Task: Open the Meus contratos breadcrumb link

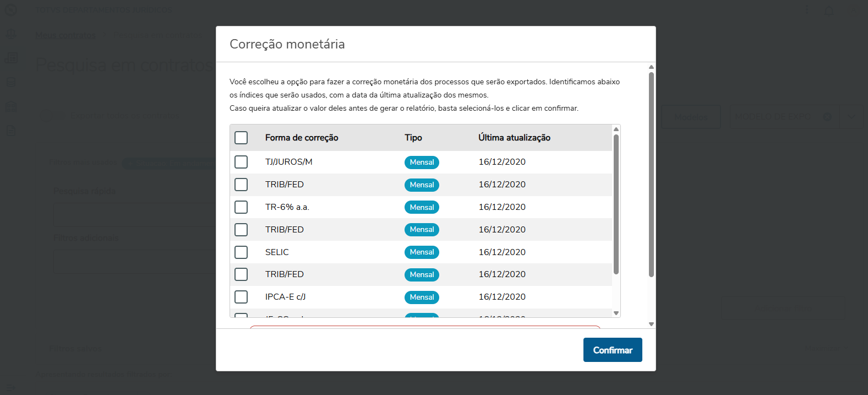Action: (x=65, y=35)
